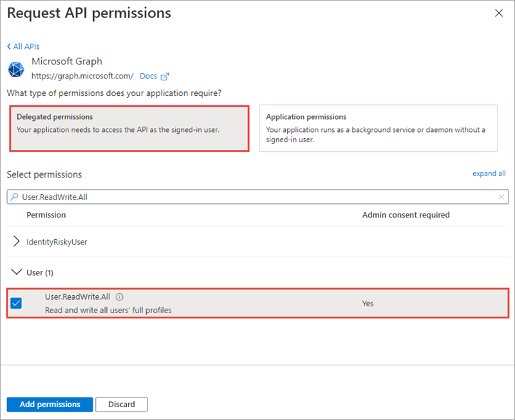
Task: Expand the IdentityRiskyUser group chevron
Action: (16, 241)
